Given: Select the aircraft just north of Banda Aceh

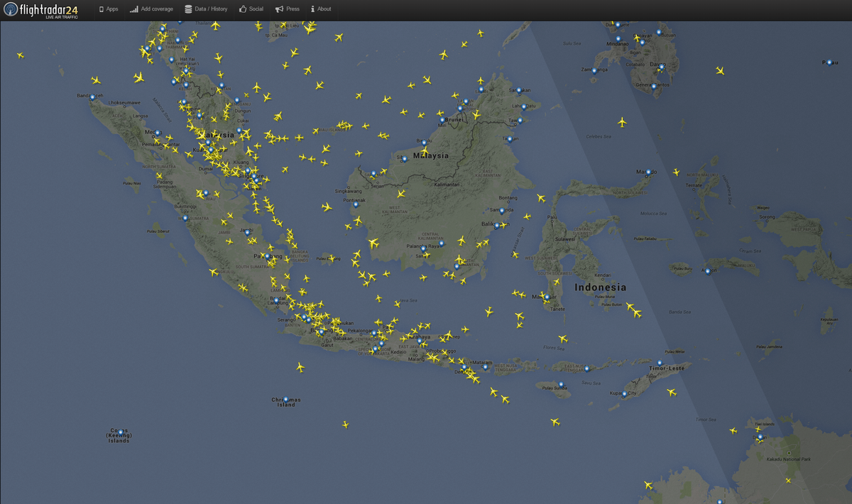Looking at the screenshot, I should point(96,80).
